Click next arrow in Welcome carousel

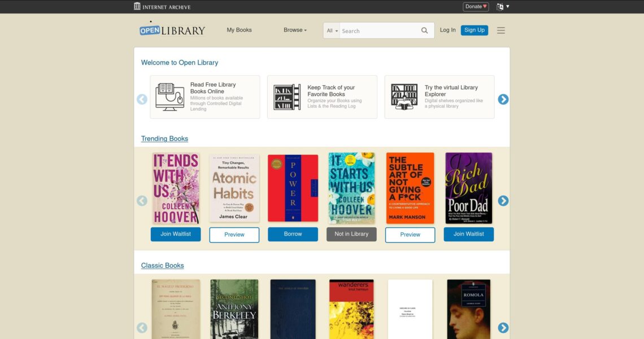503,99
